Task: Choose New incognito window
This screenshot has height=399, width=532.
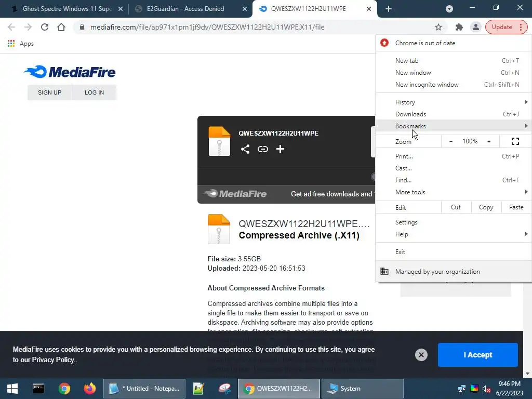Action: point(454,85)
